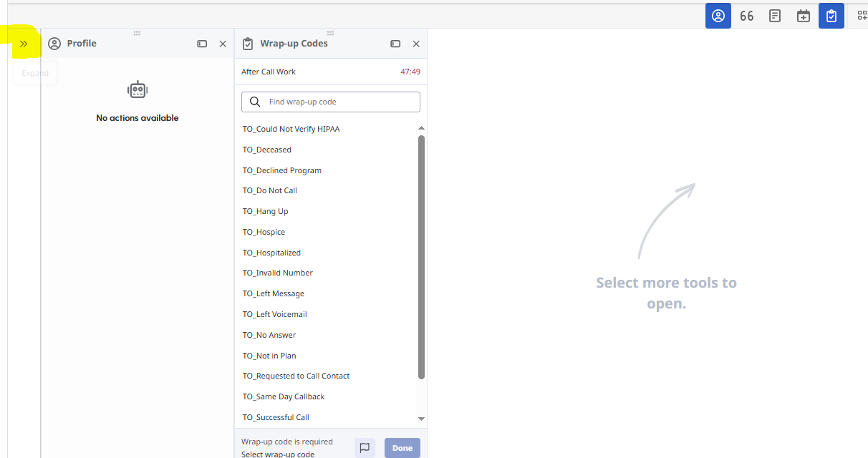This screenshot has width=868, height=458.
Task: Select the TO_Hang Up wrap-up code
Action: pos(266,211)
